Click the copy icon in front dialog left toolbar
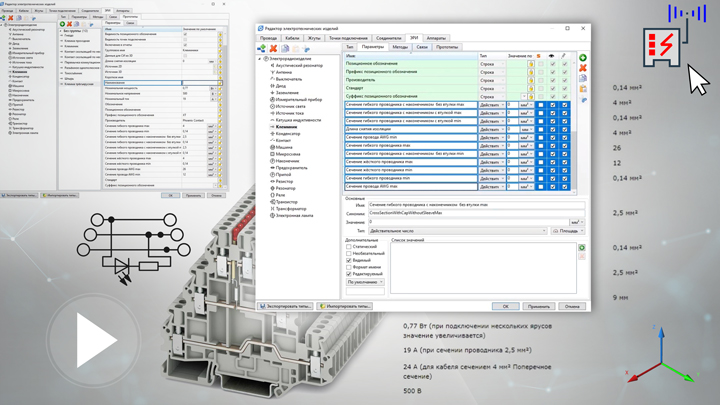Image resolution: width=720 pixels, height=405 pixels. (x=285, y=48)
